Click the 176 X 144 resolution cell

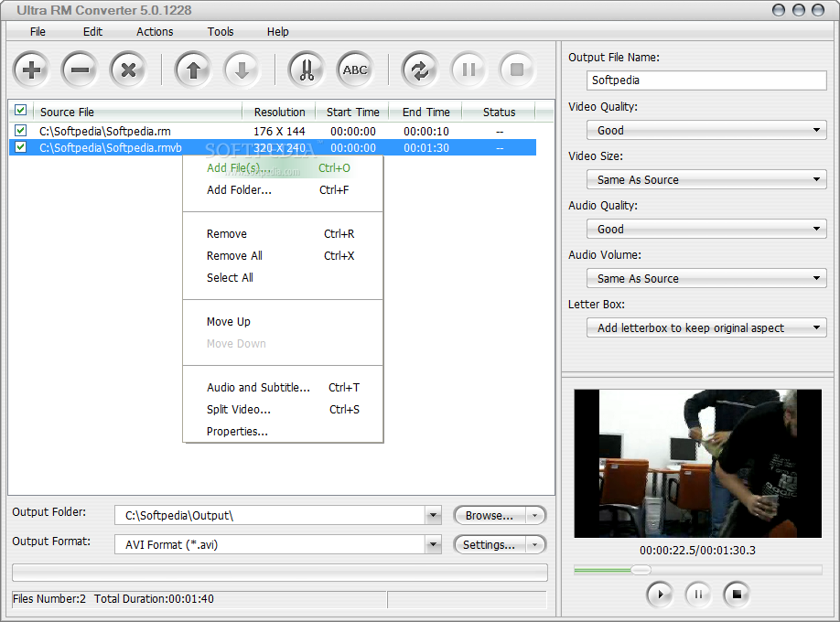point(279,131)
